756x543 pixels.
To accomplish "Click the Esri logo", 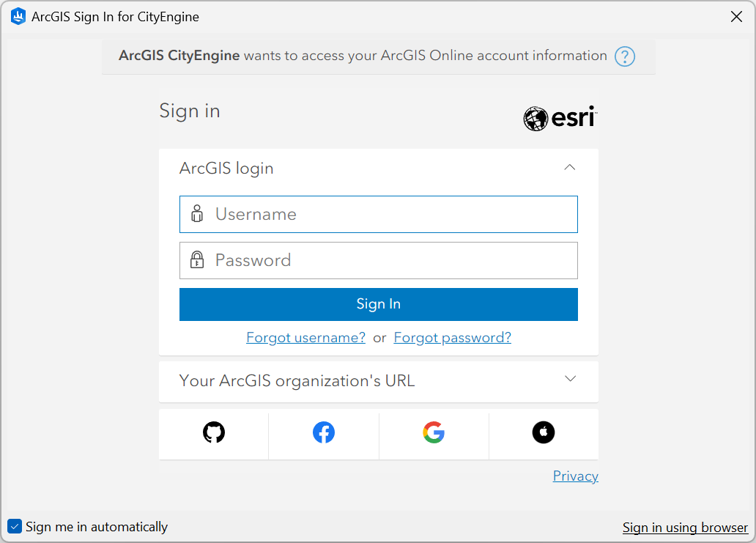I will (560, 118).
